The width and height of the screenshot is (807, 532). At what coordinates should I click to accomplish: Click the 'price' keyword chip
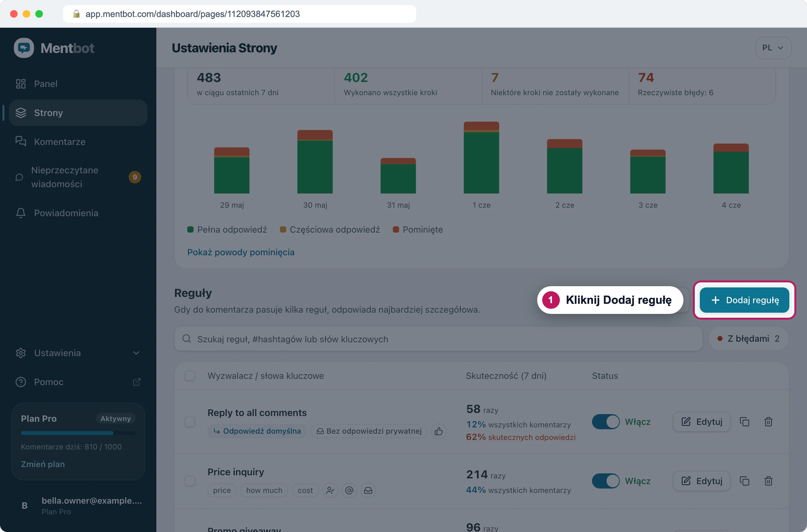[222, 490]
